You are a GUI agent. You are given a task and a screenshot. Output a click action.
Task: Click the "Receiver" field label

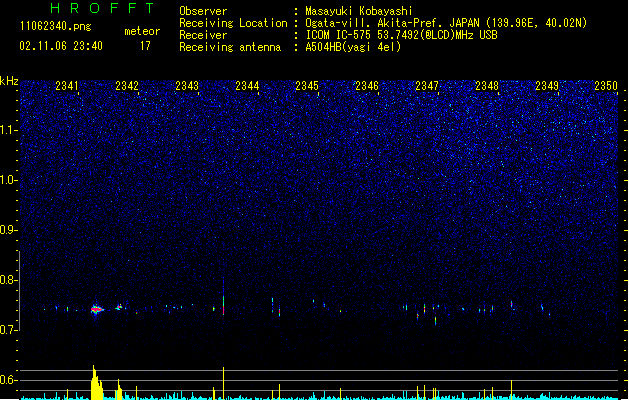[203, 35]
